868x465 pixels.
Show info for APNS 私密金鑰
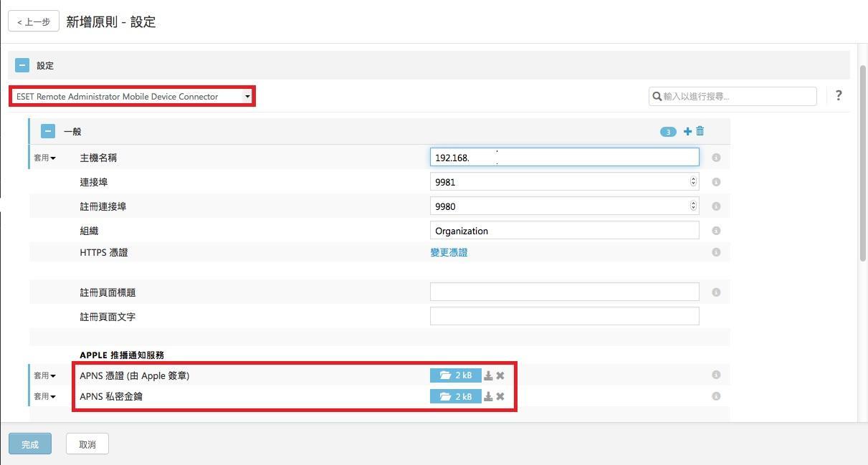pyautogui.click(x=716, y=396)
